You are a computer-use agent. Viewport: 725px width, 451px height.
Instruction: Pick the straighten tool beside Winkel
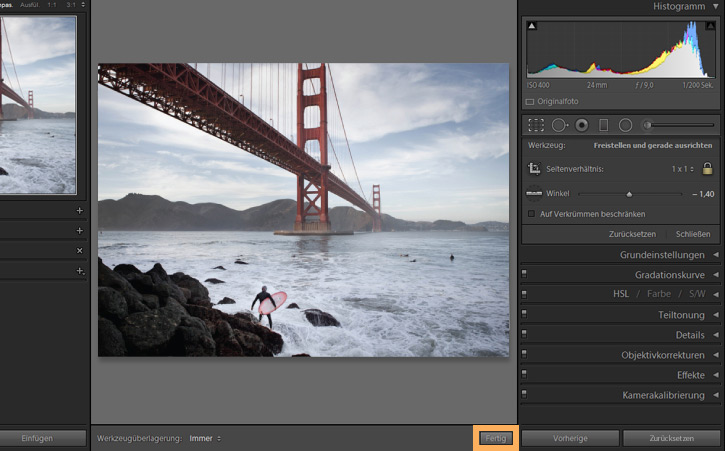pos(534,193)
